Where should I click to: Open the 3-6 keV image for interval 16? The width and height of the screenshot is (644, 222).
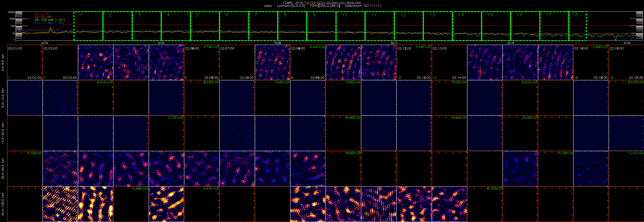(556, 63)
